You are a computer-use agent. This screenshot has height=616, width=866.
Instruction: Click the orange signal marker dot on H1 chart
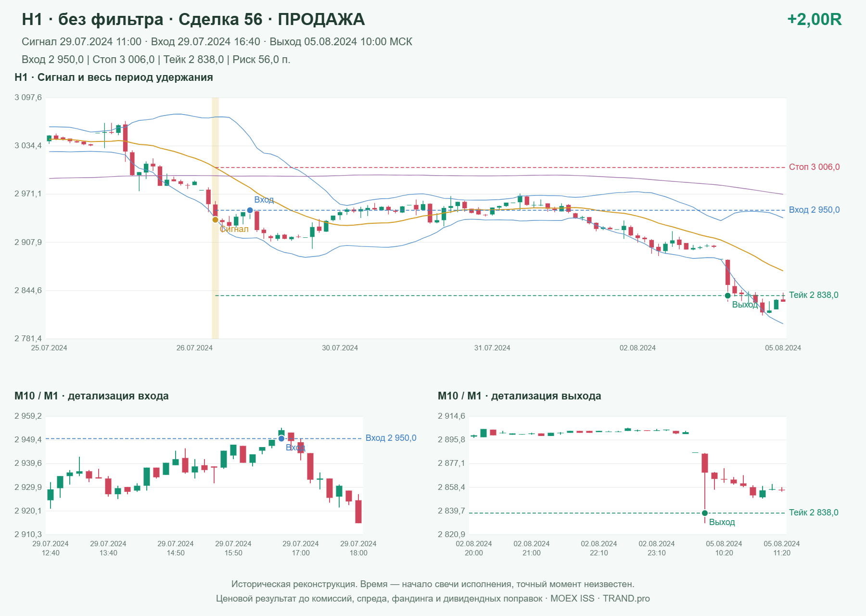click(215, 219)
